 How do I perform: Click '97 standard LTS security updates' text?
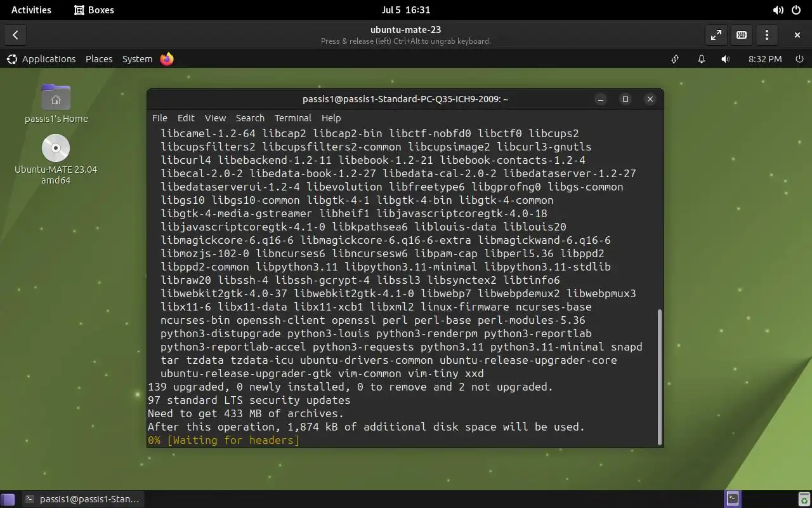click(x=249, y=400)
